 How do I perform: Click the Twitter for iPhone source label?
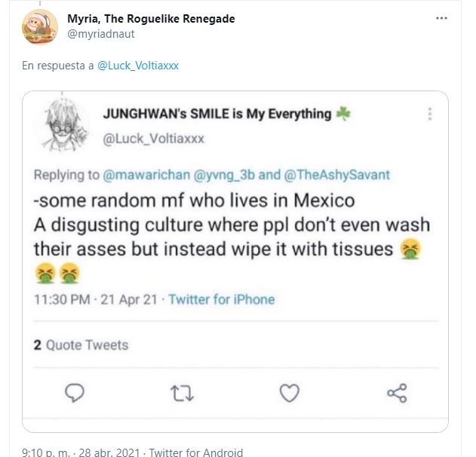(222, 299)
